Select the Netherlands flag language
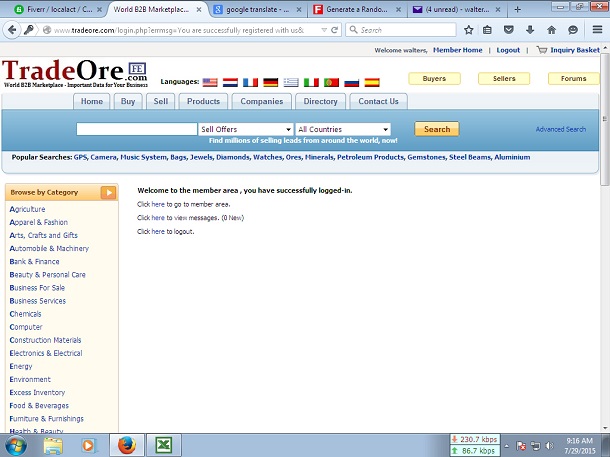 [x=230, y=82]
